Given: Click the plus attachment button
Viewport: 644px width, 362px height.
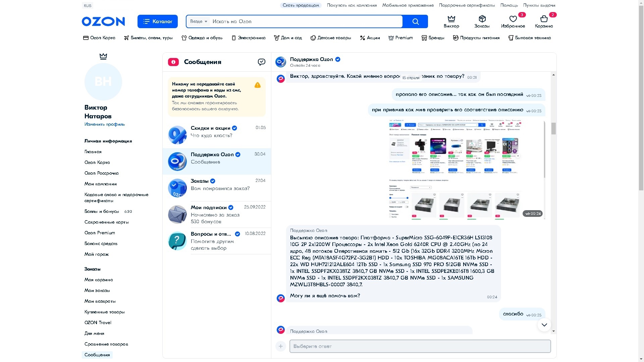Looking at the screenshot, I should pyautogui.click(x=281, y=346).
